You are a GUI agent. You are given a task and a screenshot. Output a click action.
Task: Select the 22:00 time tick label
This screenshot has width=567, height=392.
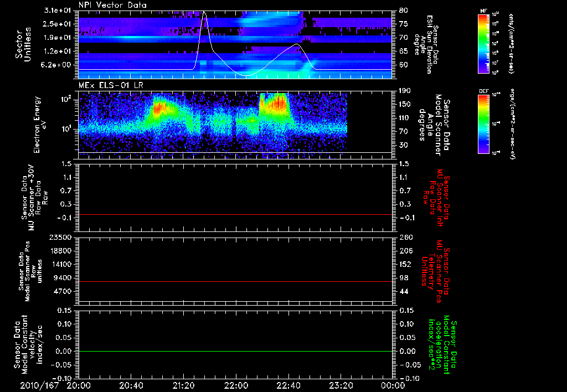tap(236, 385)
